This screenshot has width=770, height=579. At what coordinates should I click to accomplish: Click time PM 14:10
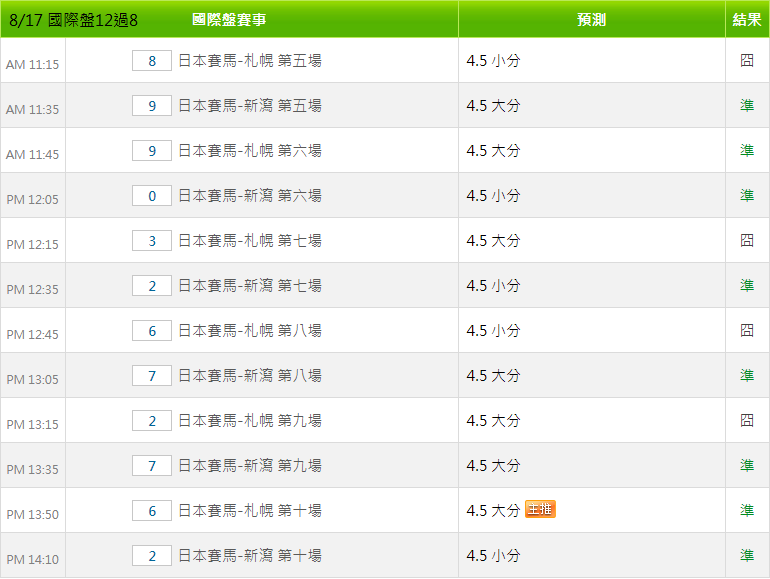[32, 560]
